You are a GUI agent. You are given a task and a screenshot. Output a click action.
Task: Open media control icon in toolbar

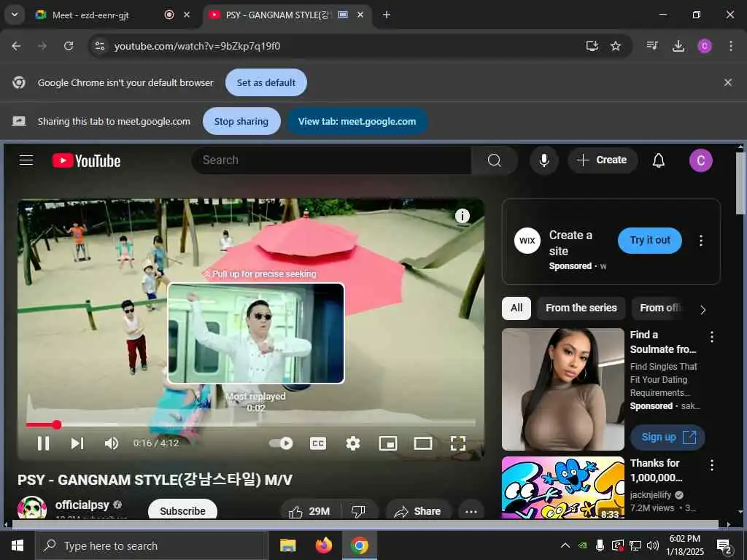(652, 46)
